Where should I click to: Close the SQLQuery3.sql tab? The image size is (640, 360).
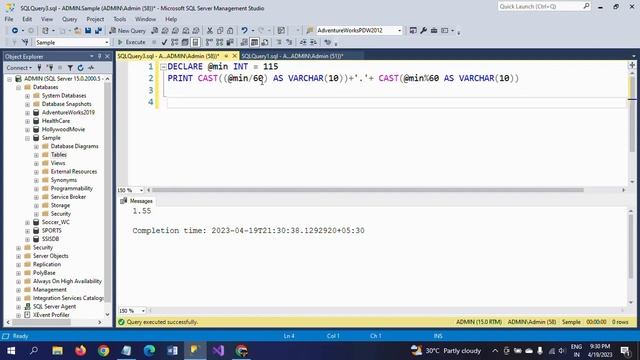235,56
